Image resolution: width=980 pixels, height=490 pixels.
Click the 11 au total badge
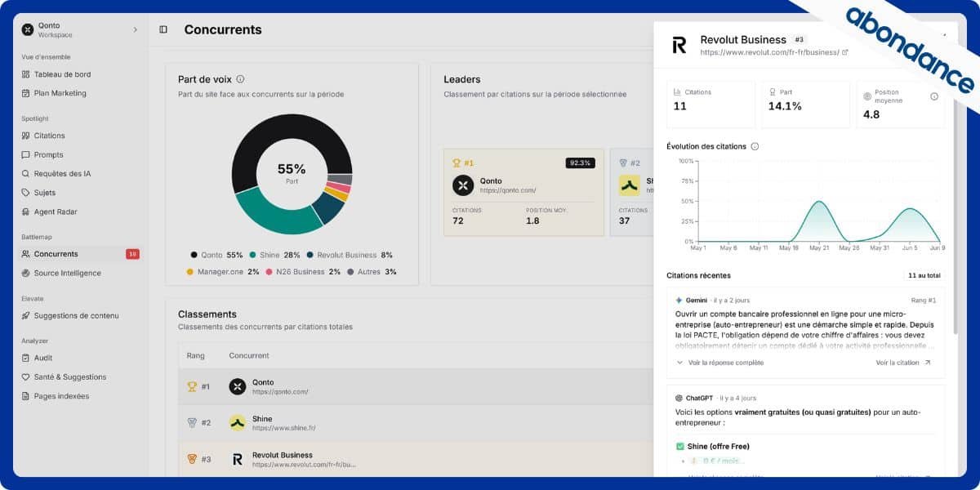click(x=924, y=275)
